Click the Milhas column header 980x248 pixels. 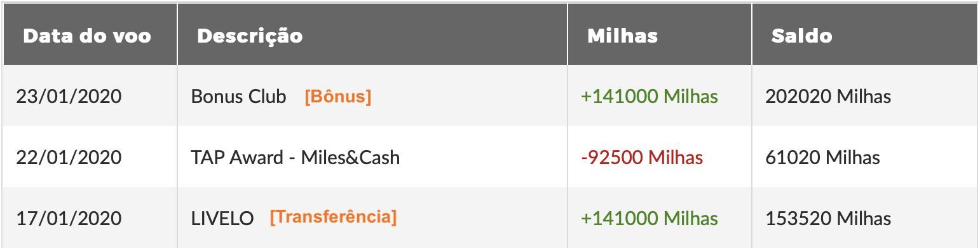coord(622,36)
